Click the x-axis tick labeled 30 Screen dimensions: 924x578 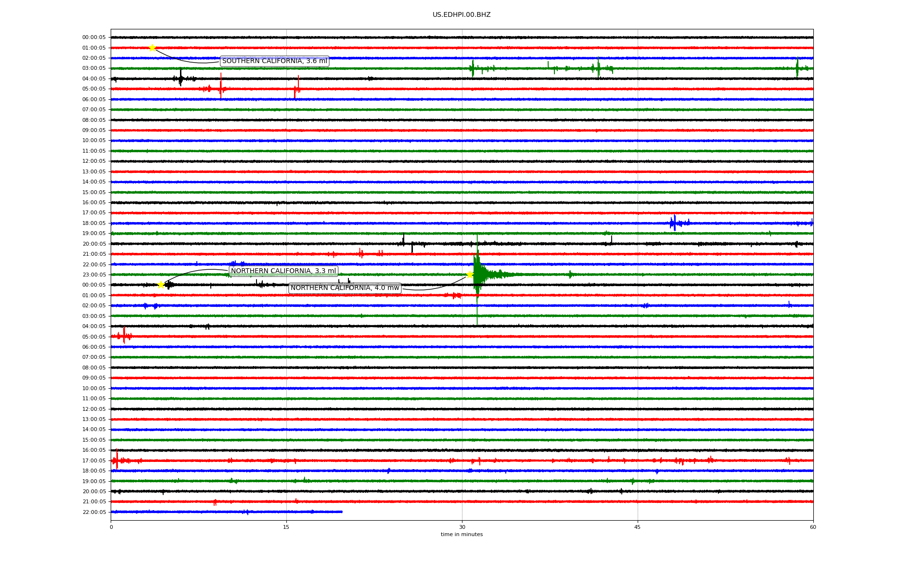coord(462,527)
